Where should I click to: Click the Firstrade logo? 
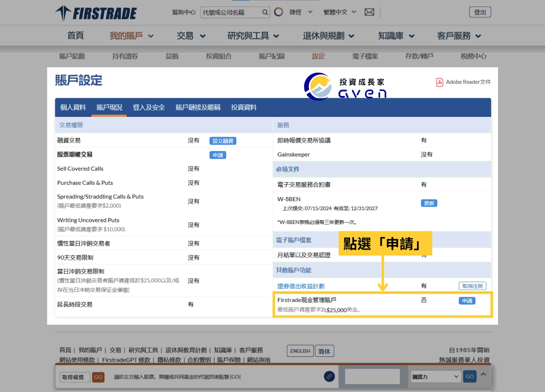click(96, 13)
